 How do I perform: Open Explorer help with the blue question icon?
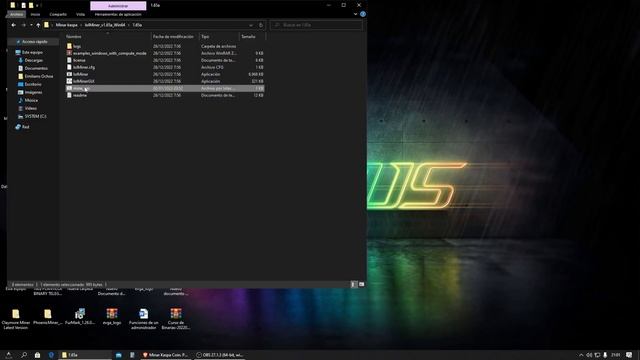pyautogui.click(x=362, y=14)
